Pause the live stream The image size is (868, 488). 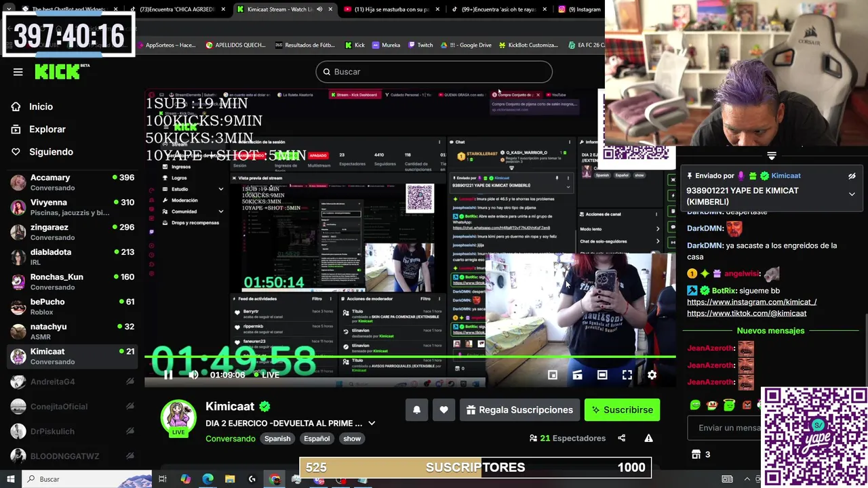(x=168, y=375)
